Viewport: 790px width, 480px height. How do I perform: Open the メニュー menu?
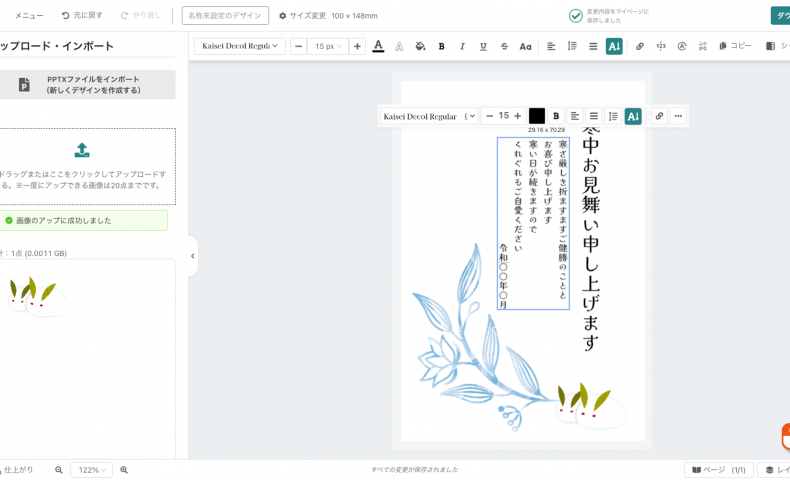pos(29,15)
